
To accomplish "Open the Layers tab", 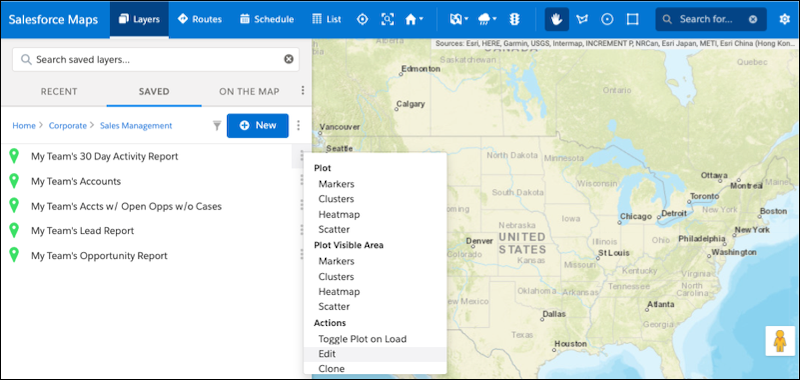I will 139,19.
